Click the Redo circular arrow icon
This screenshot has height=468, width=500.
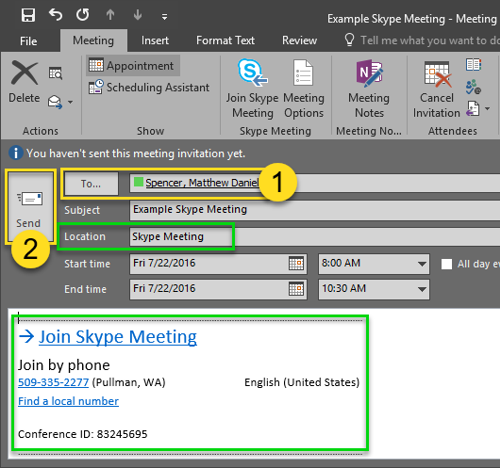[x=83, y=15]
